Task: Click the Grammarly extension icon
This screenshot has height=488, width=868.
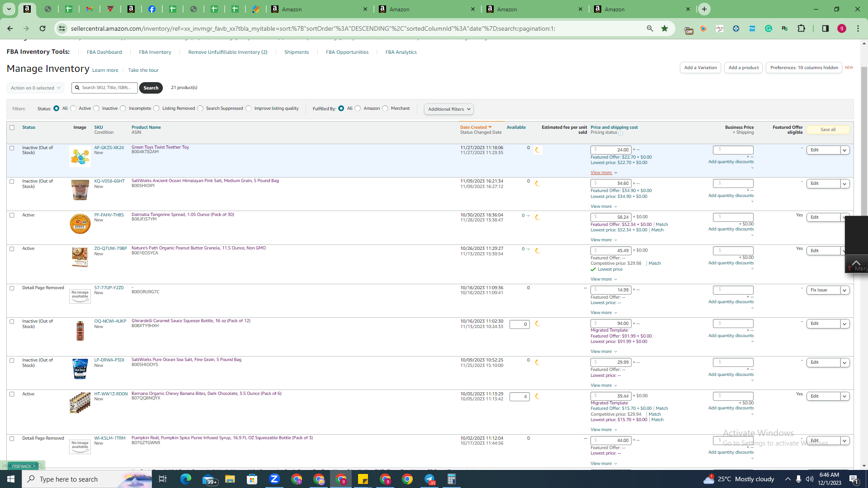Action: [x=769, y=28]
